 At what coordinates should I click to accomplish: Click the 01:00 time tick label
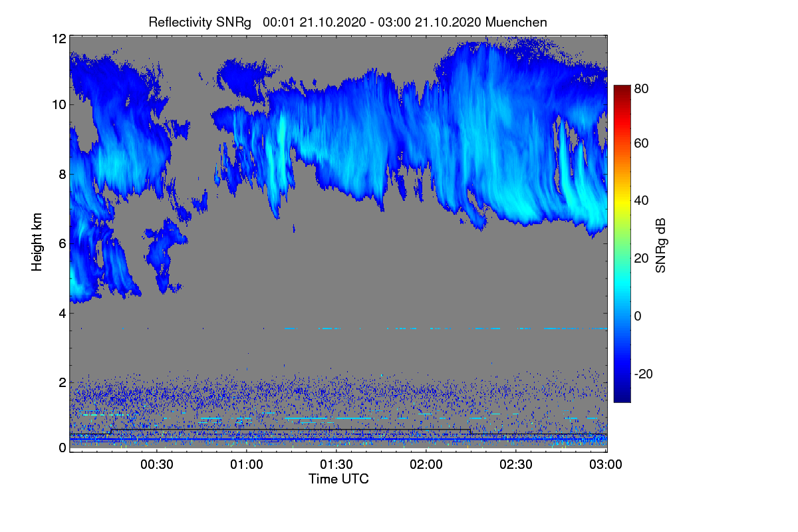click(x=247, y=464)
